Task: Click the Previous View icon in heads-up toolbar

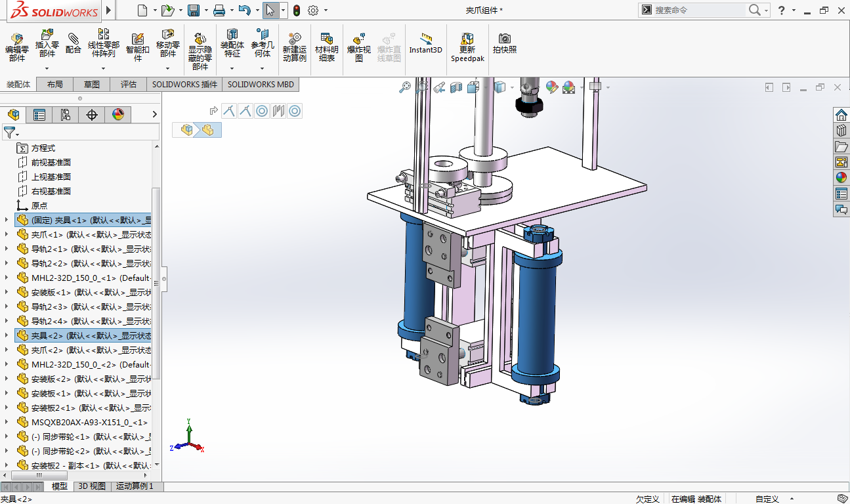Action: click(x=439, y=87)
